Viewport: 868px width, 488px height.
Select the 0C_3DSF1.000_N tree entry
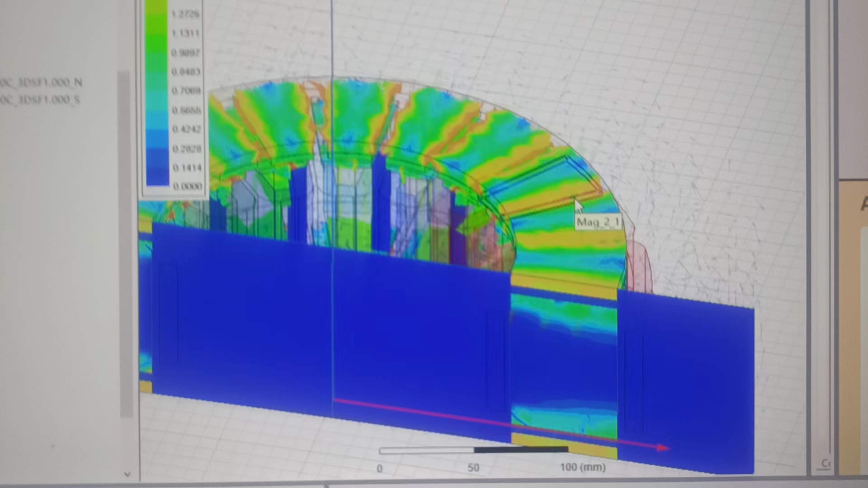(x=41, y=82)
